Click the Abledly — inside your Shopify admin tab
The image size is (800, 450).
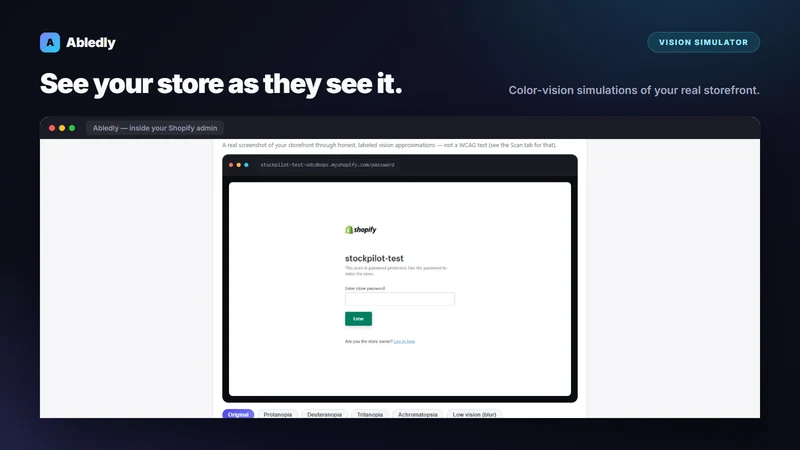click(155, 128)
